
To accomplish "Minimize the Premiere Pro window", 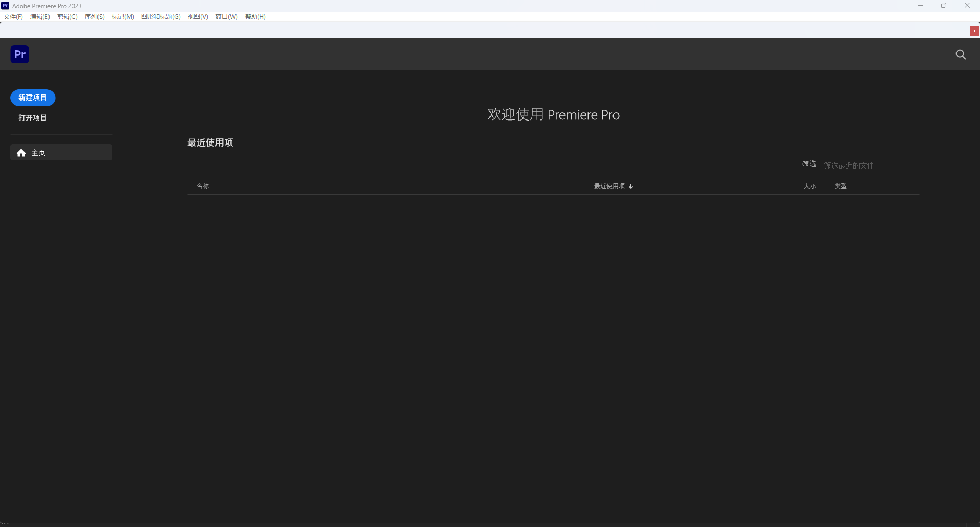I will tap(921, 6).
